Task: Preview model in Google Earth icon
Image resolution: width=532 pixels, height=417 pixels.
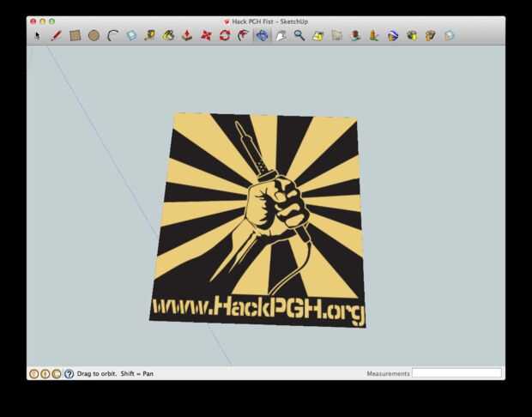Action: click(x=393, y=35)
